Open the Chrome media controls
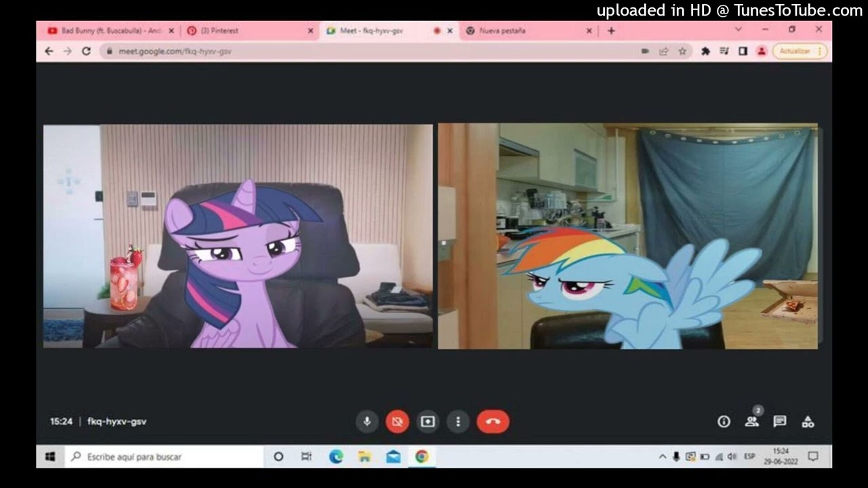Image resolution: width=868 pixels, height=488 pixels. pos(724,51)
